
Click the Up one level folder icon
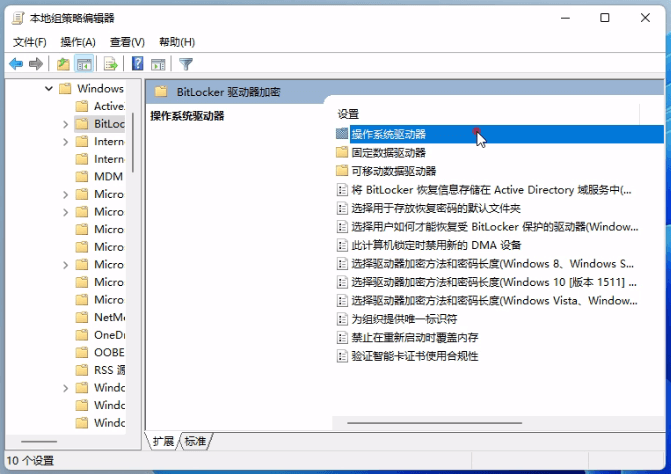click(63, 64)
